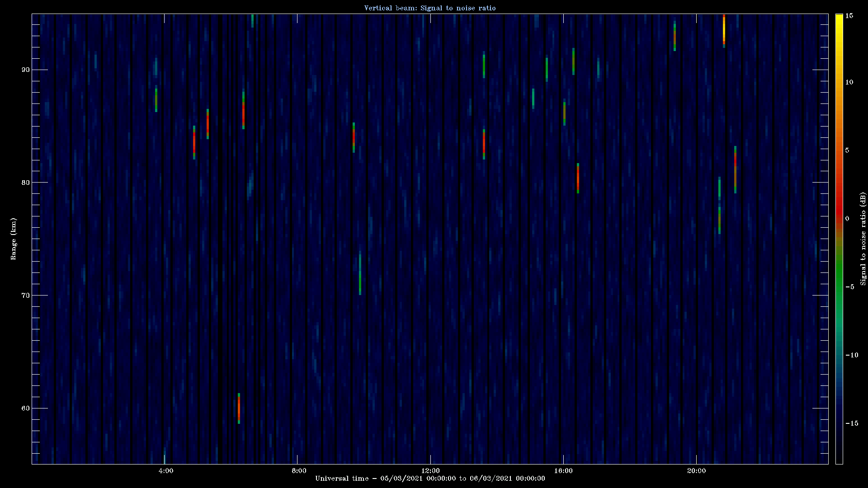Click the 16:00 time tick label
The image size is (868, 488).
563,471
